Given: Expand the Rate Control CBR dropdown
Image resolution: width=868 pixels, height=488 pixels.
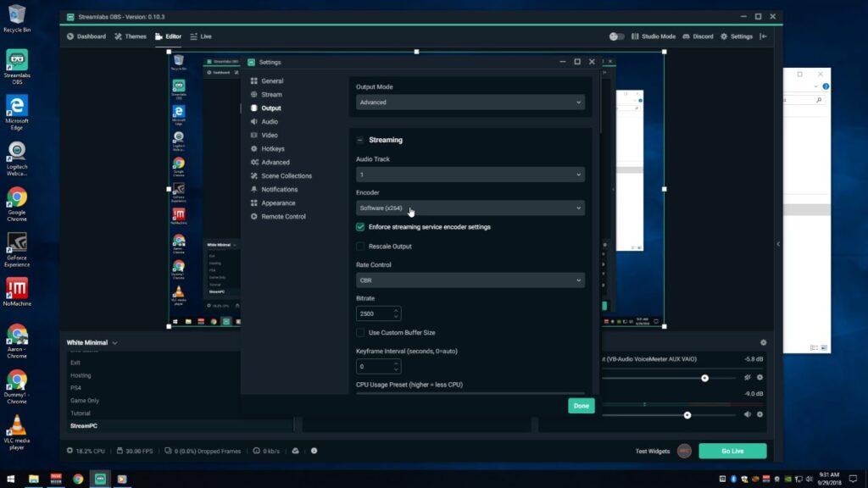Looking at the screenshot, I should click(470, 280).
